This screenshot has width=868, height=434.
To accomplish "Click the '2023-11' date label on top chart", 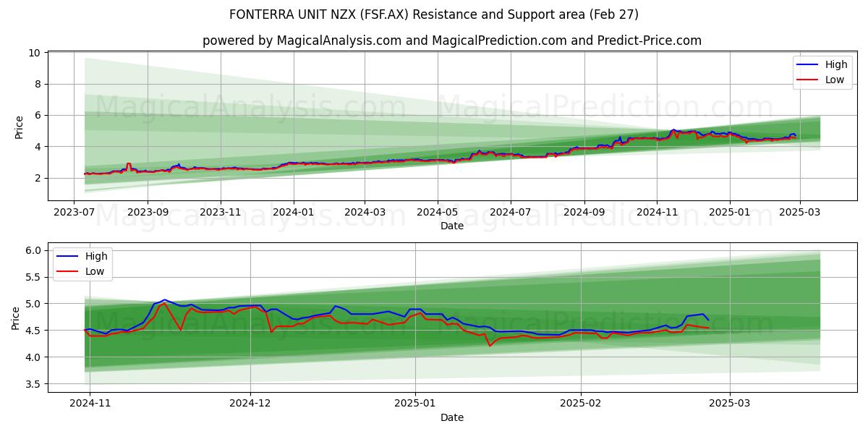I will click(221, 213).
